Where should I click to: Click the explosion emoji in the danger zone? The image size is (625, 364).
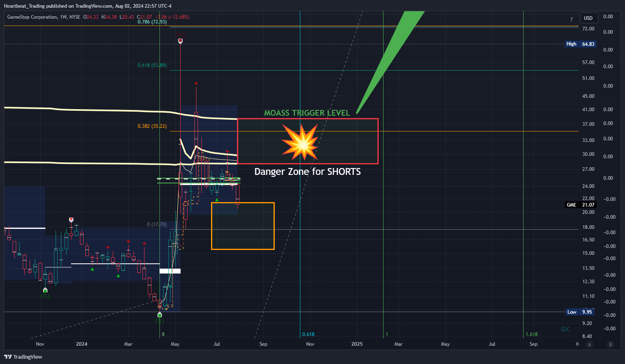pos(300,142)
